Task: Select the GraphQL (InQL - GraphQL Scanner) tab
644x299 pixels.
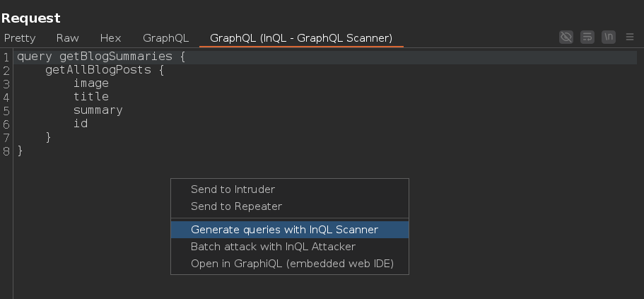Action: click(301, 37)
